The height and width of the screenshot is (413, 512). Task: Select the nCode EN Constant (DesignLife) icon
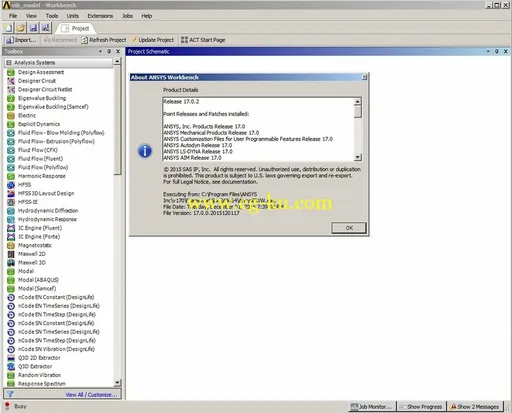point(11,298)
